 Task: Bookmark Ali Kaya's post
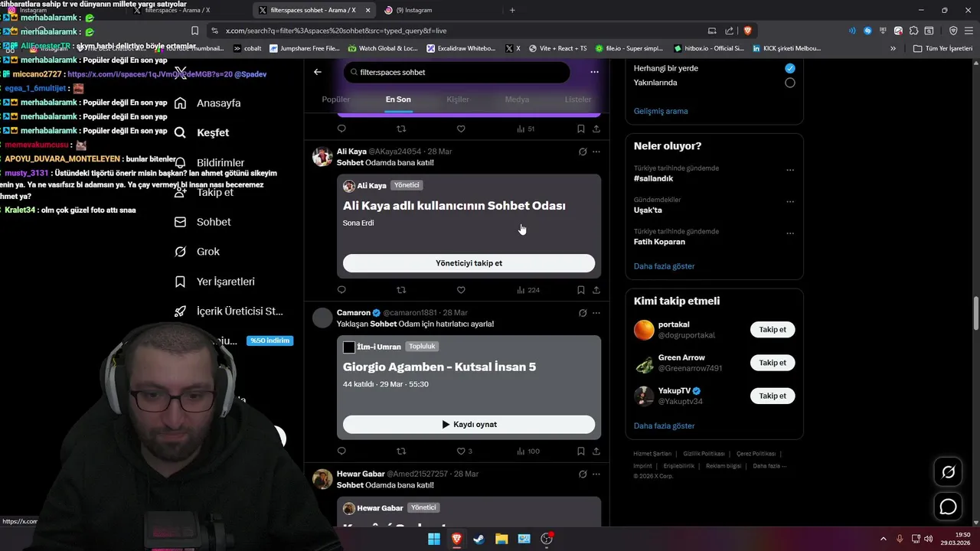[x=581, y=290]
